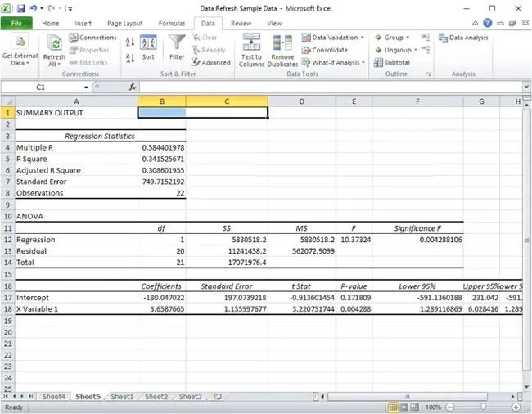
Task: Open Sheet1 tab
Action: point(122,396)
